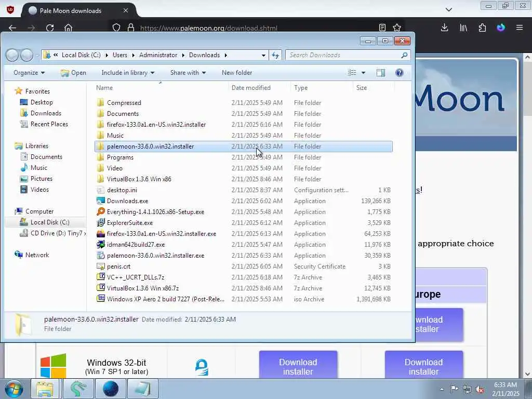Show site security lock info

[130, 28]
